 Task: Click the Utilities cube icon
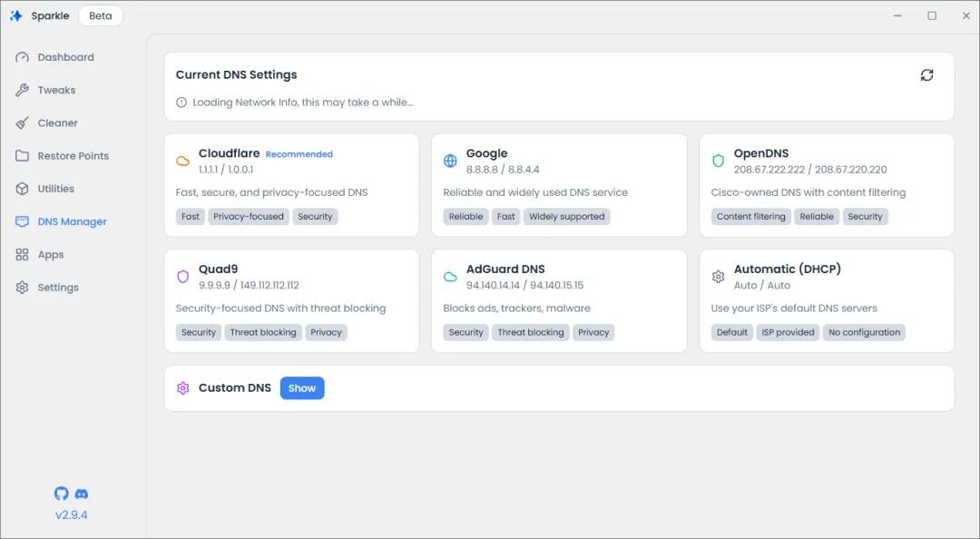[22, 189]
